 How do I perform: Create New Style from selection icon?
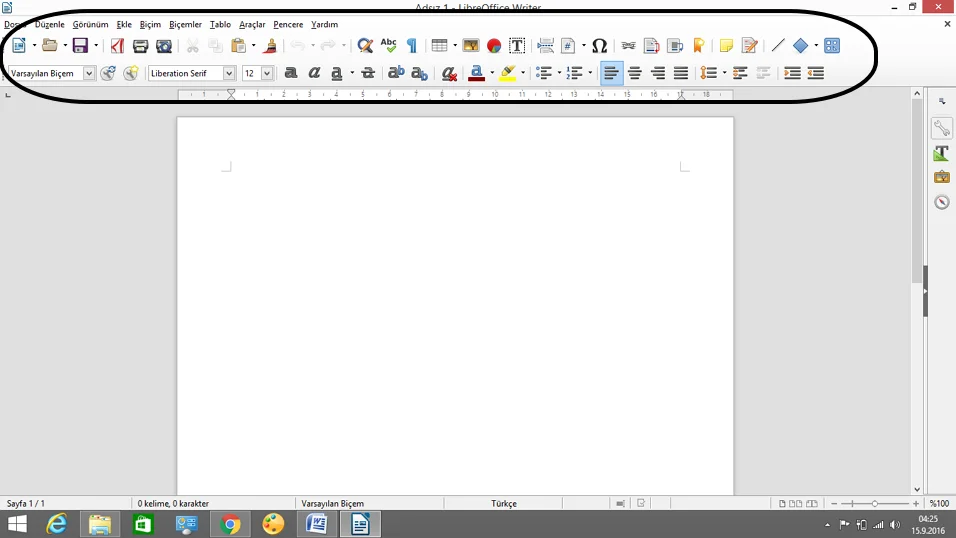pyautogui.click(x=130, y=73)
